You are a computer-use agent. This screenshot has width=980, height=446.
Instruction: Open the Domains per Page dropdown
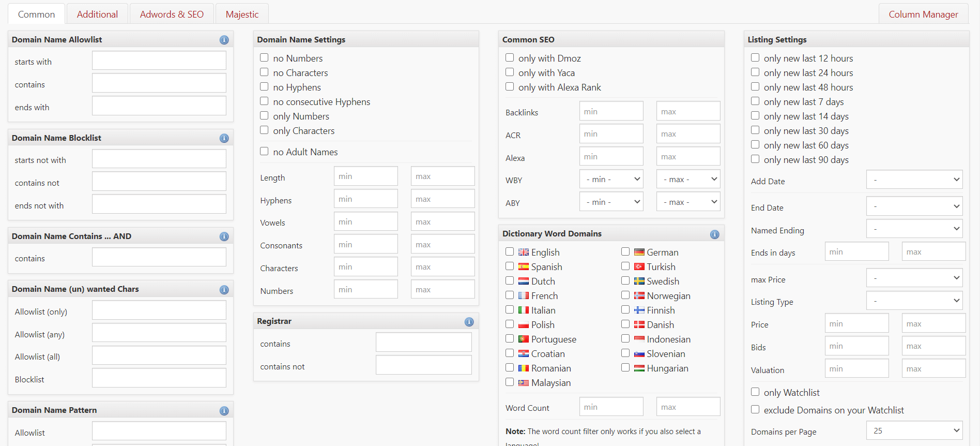point(914,430)
